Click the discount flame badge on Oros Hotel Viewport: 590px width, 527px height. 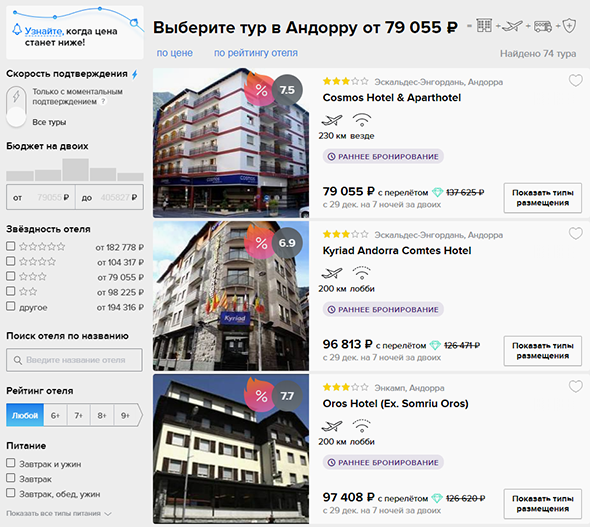[x=259, y=395]
